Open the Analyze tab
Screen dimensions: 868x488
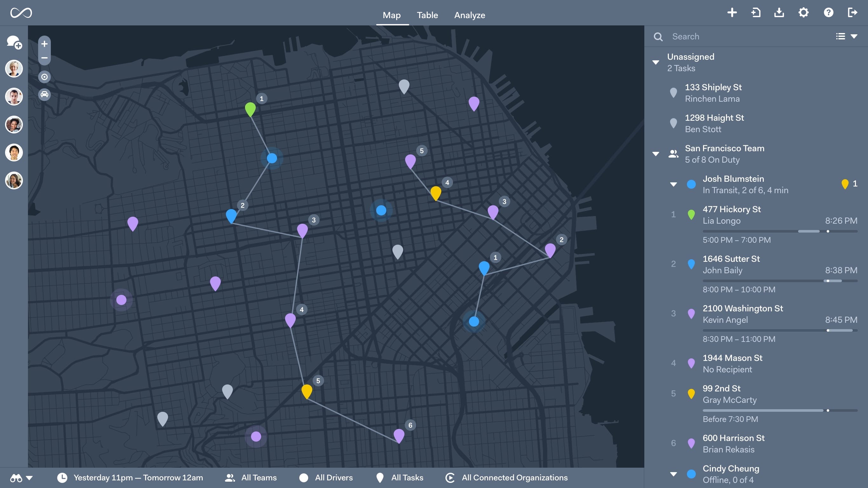coord(469,15)
